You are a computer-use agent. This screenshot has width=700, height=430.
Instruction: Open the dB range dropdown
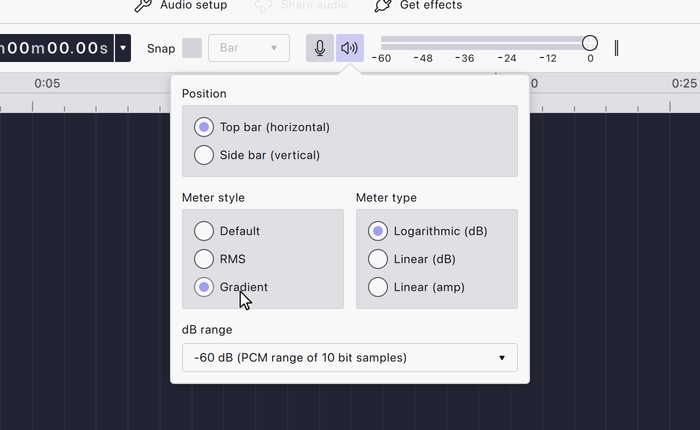coord(350,358)
